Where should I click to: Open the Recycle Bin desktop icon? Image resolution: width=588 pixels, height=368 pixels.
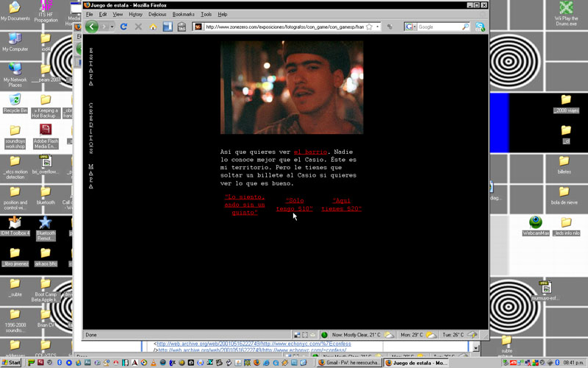tap(15, 101)
